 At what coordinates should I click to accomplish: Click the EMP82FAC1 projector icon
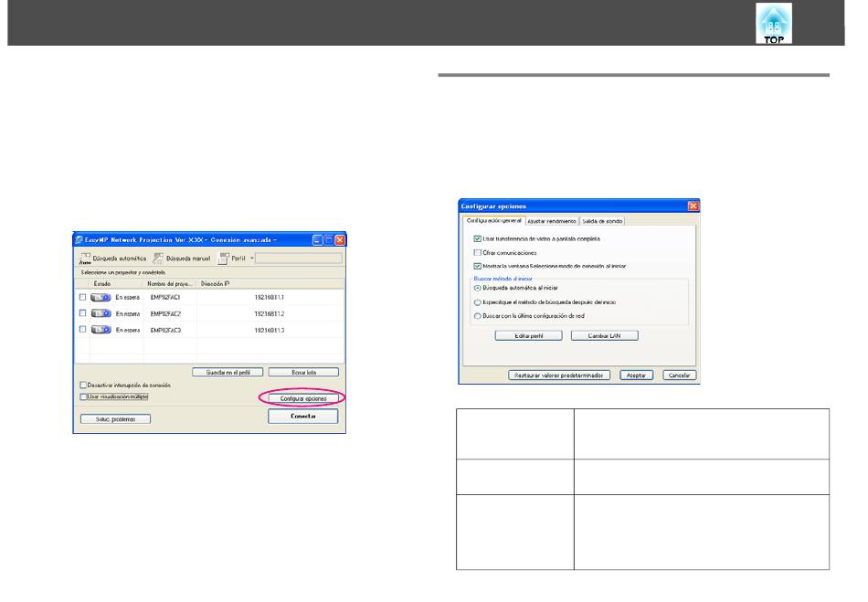(101, 298)
